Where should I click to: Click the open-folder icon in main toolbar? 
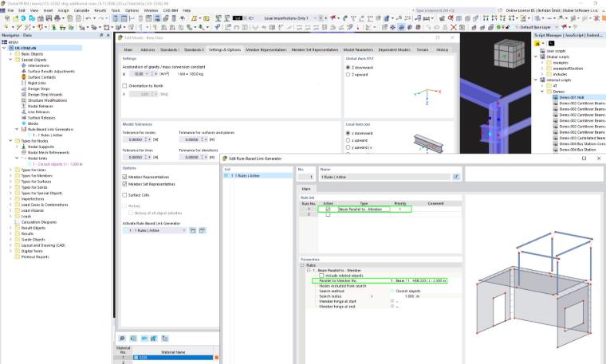coord(15,18)
